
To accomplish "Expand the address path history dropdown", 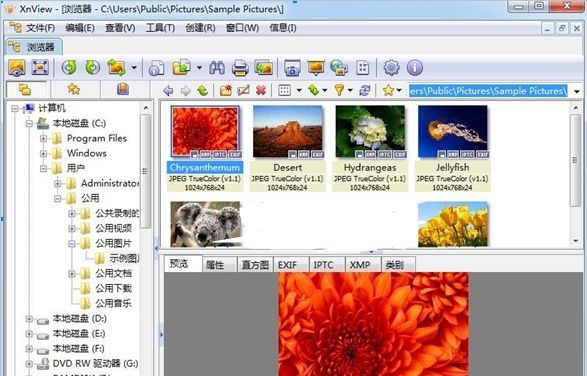I will click(577, 91).
